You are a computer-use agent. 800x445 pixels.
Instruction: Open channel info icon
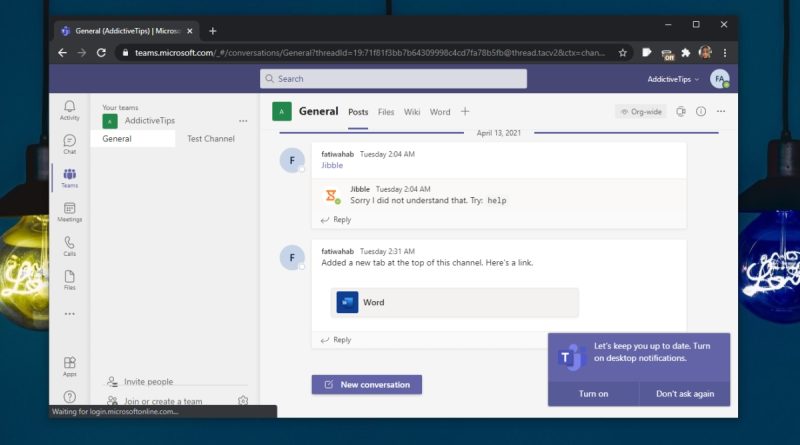point(701,111)
